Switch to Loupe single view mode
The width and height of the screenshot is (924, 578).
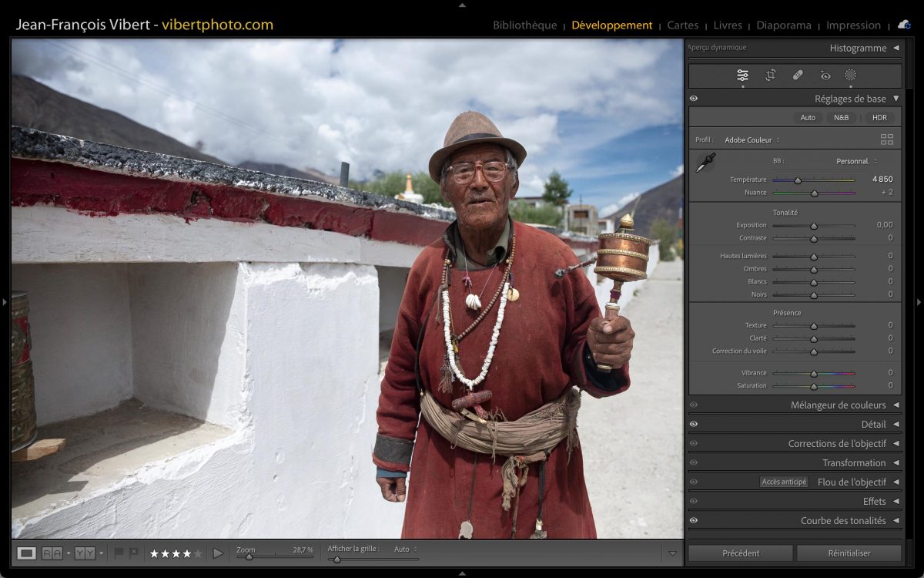point(26,553)
